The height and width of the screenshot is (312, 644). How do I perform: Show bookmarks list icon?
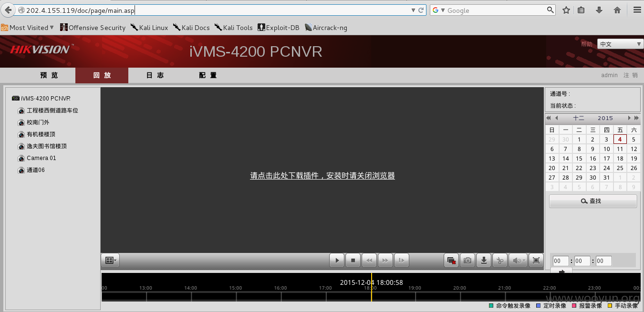581,10
